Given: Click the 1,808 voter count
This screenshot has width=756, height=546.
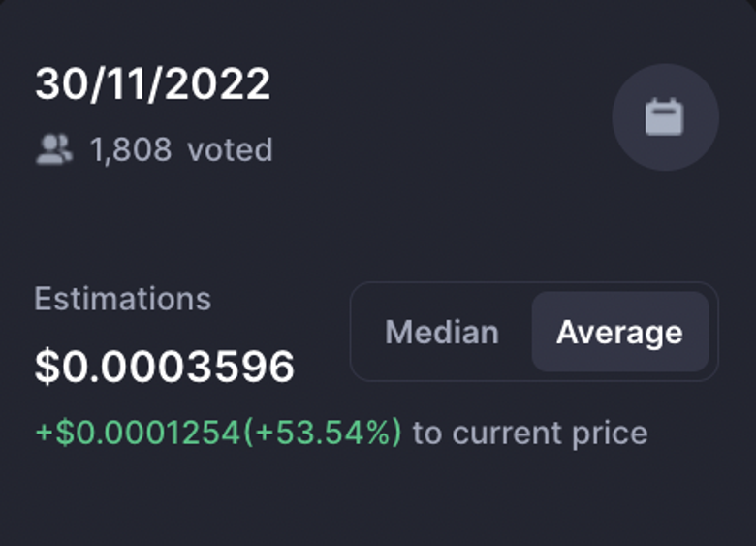Looking at the screenshot, I should click(x=131, y=149).
